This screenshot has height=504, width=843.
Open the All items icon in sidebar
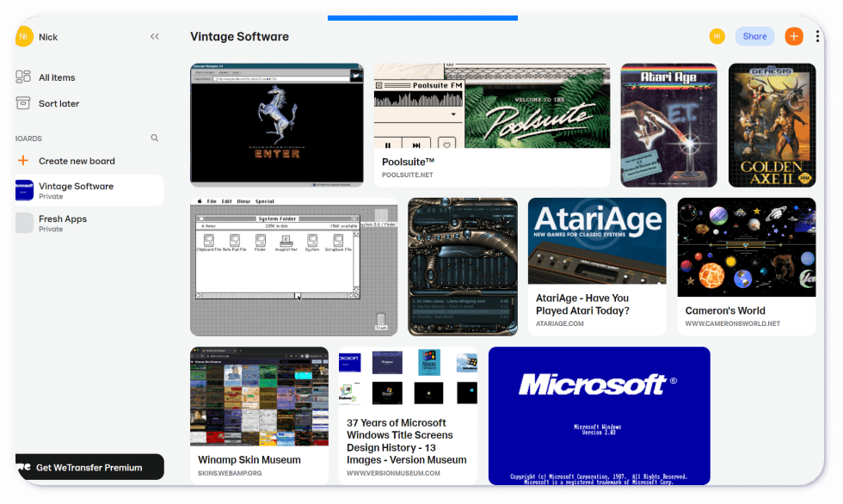click(x=23, y=77)
